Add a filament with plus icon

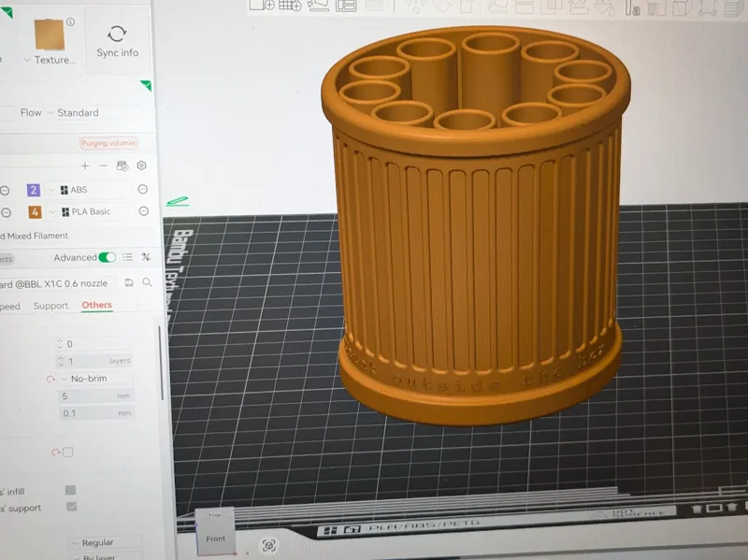pos(85,165)
